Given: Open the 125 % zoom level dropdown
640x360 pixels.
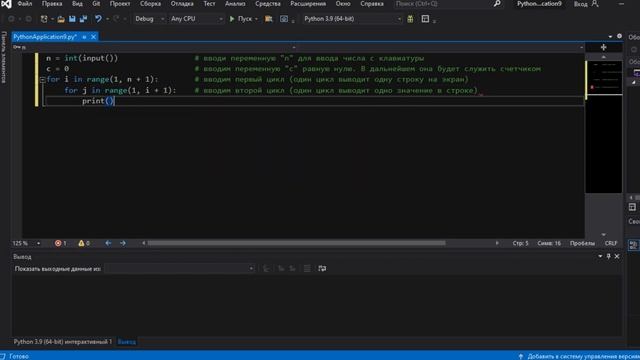Looking at the screenshot, I should click(38, 243).
